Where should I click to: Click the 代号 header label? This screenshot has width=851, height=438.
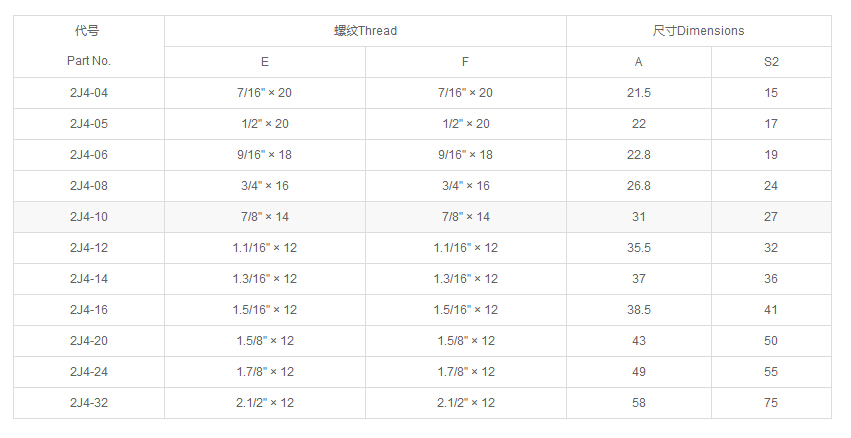(88, 31)
